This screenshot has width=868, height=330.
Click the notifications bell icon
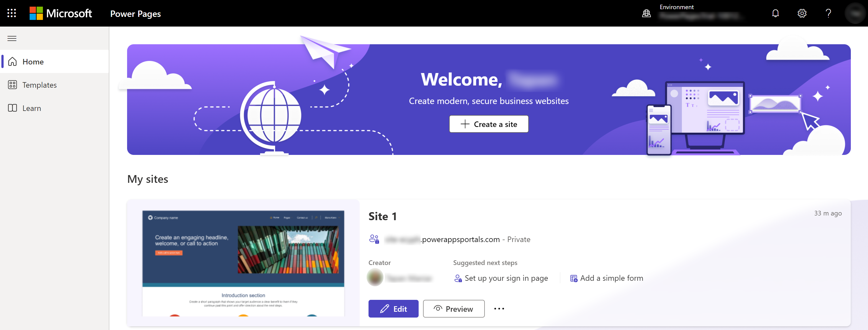pos(776,13)
